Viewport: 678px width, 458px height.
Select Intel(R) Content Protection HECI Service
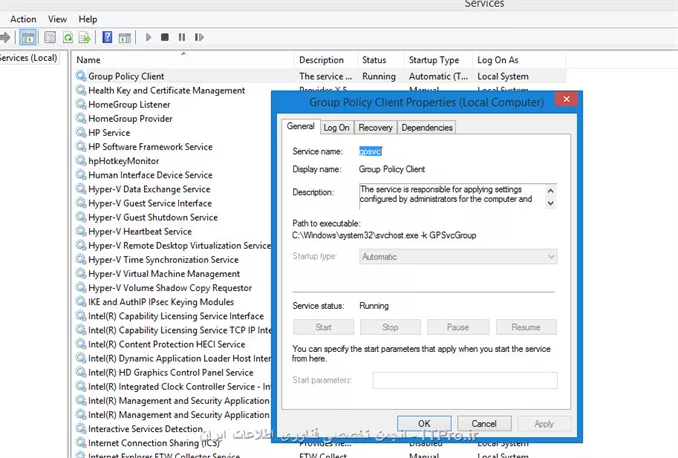pyautogui.click(x=166, y=344)
